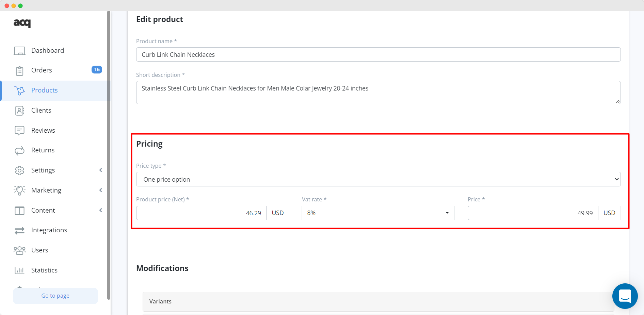The height and width of the screenshot is (315, 644).
Task: Click the Integrations arrows icon
Action: click(x=19, y=231)
